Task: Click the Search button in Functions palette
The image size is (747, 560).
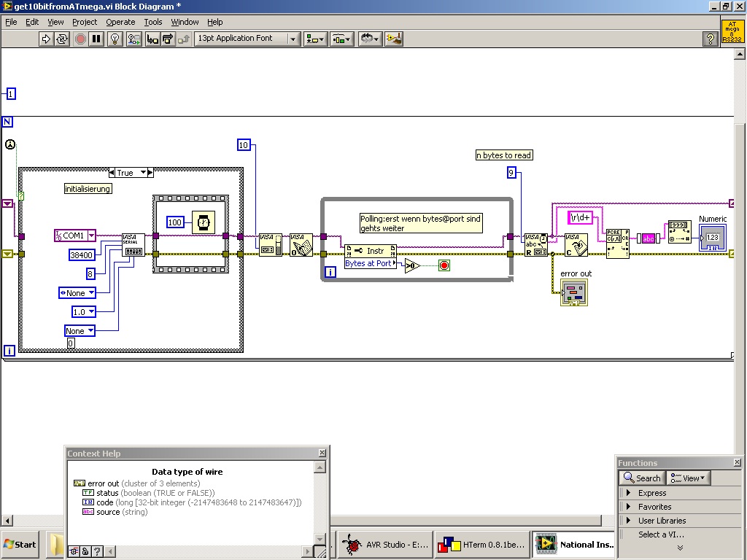Action: tap(641, 478)
